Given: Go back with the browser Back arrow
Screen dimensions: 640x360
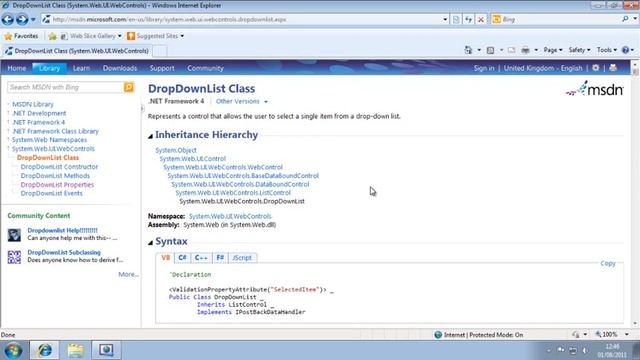Looking at the screenshot, I should (x=8, y=19).
